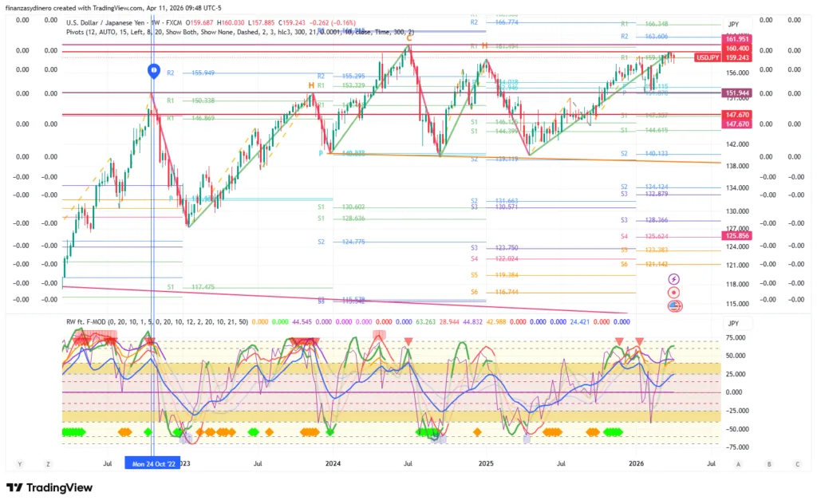This screenshot has height=504, width=817.
Task: Click the purple 151.944 price level tag
Action: click(737, 93)
